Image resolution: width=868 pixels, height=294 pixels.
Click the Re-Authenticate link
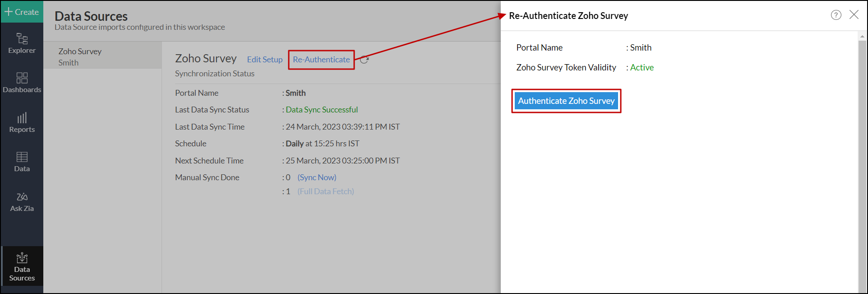click(321, 60)
